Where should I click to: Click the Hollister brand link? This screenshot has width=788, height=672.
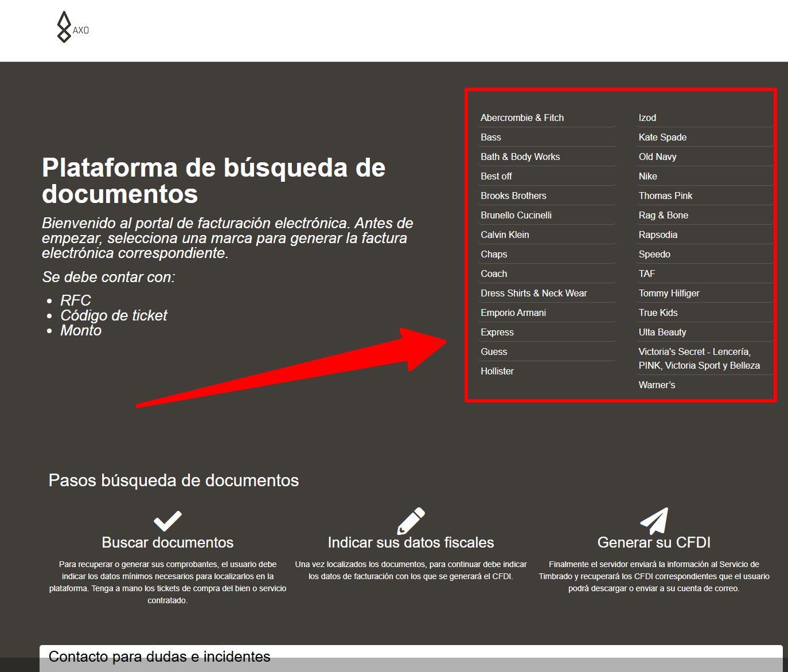[x=497, y=371]
